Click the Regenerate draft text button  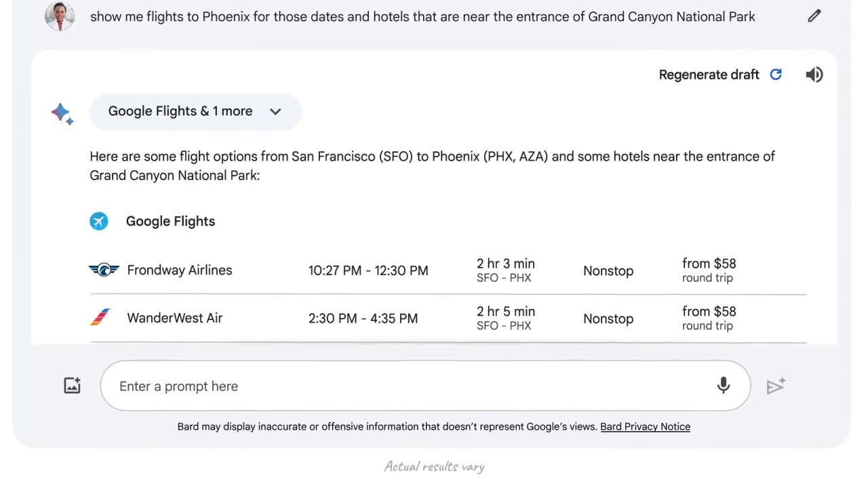pyautogui.click(x=709, y=75)
